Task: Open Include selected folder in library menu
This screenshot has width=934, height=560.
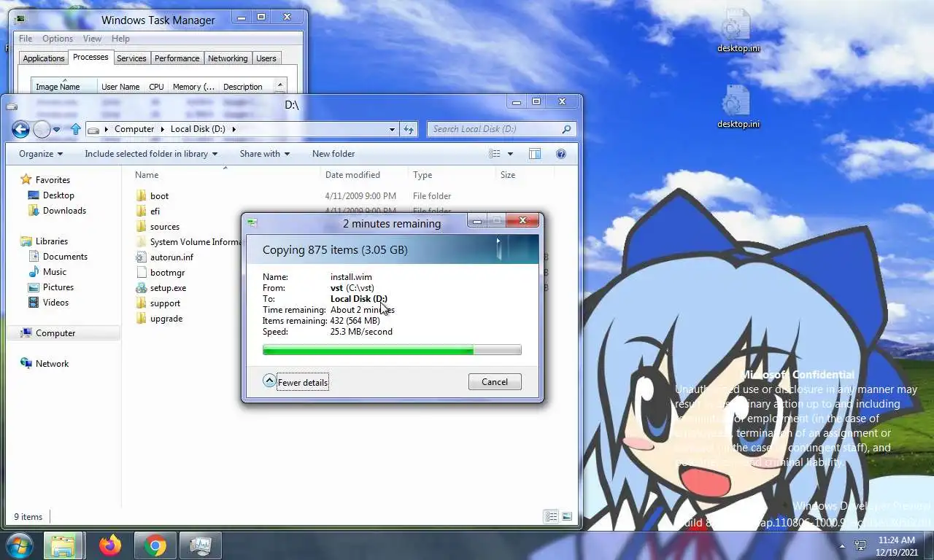Action: click(x=151, y=154)
